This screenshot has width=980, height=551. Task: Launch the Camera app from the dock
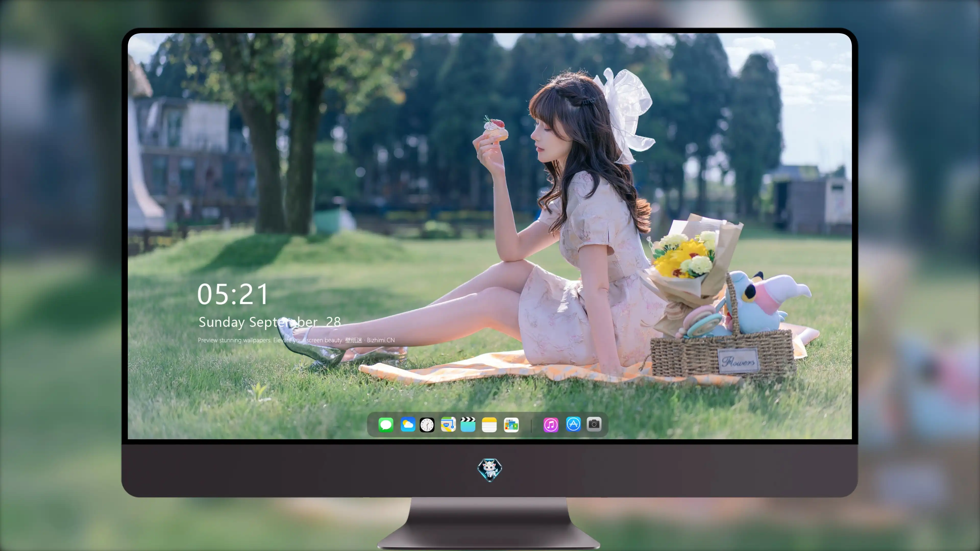pyautogui.click(x=594, y=424)
